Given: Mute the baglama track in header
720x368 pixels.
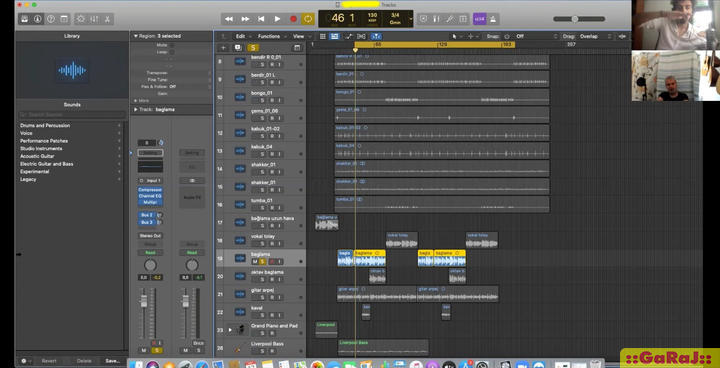Looking at the screenshot, I should [255, 261].
